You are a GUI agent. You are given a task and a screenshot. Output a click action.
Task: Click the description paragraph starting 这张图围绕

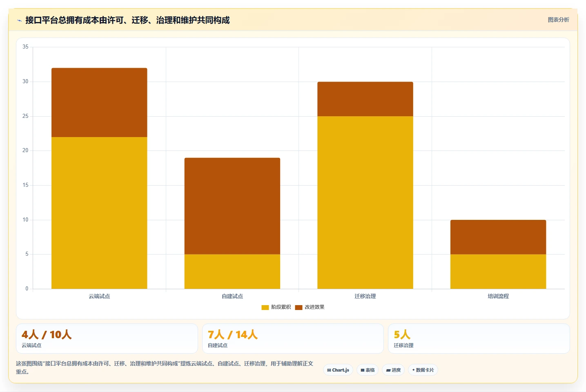[165, 368]
